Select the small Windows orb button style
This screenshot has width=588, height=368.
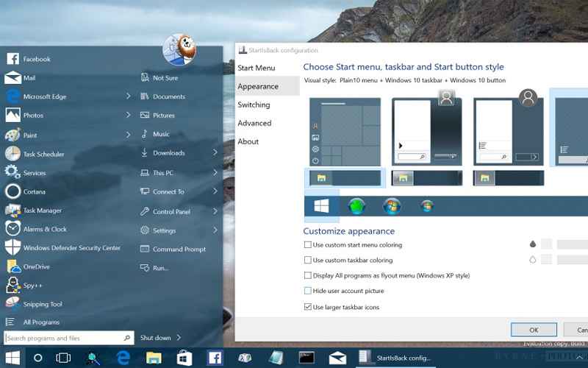(427, 206)
